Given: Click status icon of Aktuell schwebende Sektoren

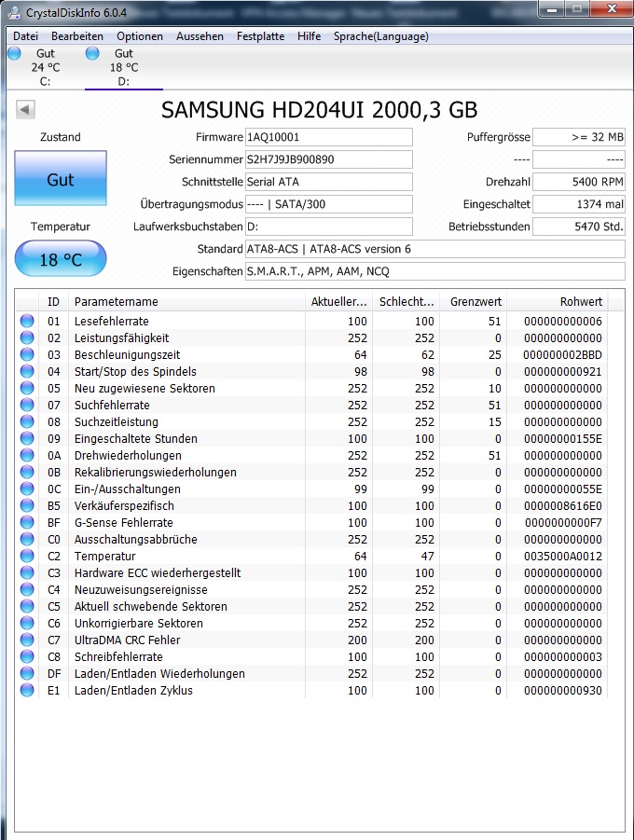Looking at the screenshot, I should click(27, 606).
